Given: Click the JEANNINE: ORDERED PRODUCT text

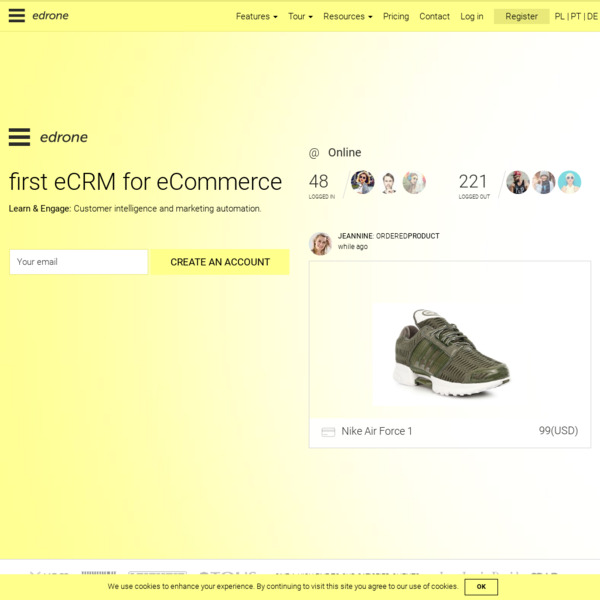Looking at the screenshot, I should [388, 236].
